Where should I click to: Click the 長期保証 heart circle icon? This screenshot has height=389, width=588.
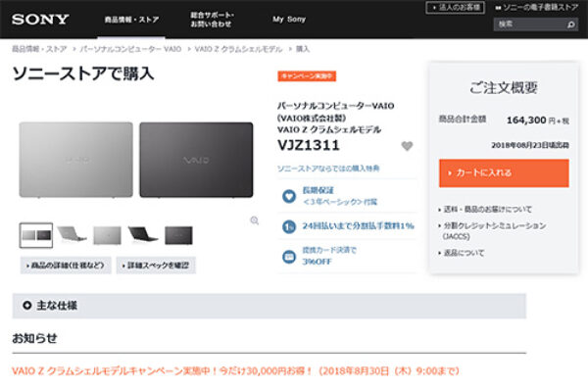[x=289, y=196]
